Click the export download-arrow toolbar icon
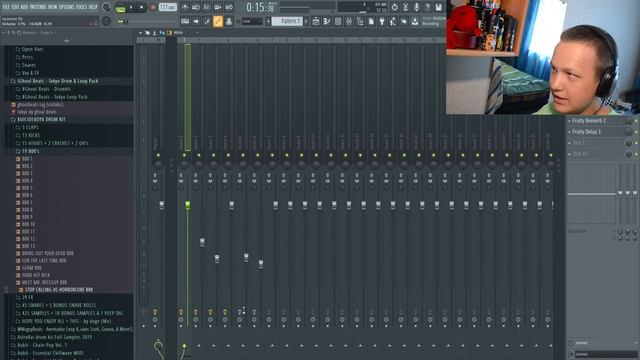This screenshot has width=640, height=360. pyautogui.click(x=415, y=21)
